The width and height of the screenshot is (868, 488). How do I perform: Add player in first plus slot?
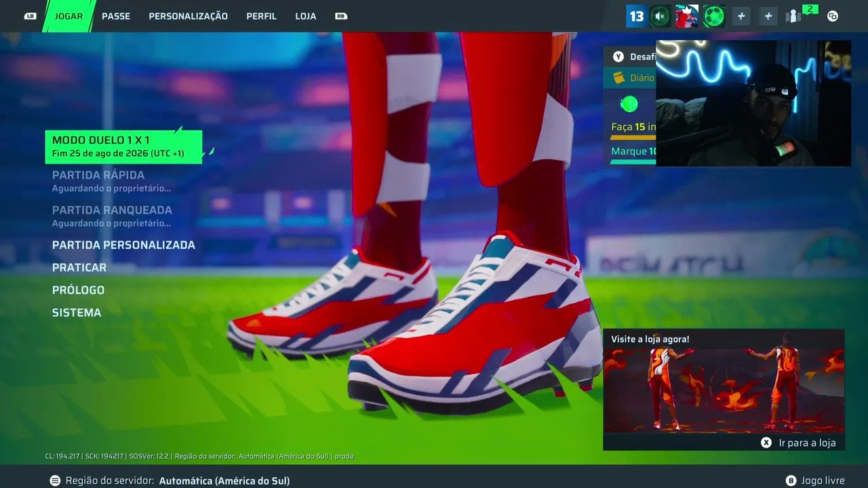click(741, 16)
